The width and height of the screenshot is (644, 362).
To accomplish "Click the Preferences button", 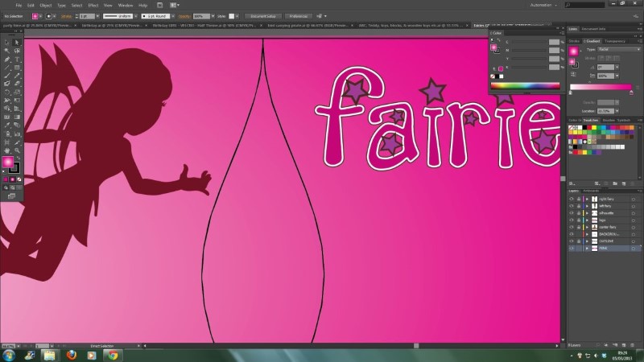I will 297,15.
